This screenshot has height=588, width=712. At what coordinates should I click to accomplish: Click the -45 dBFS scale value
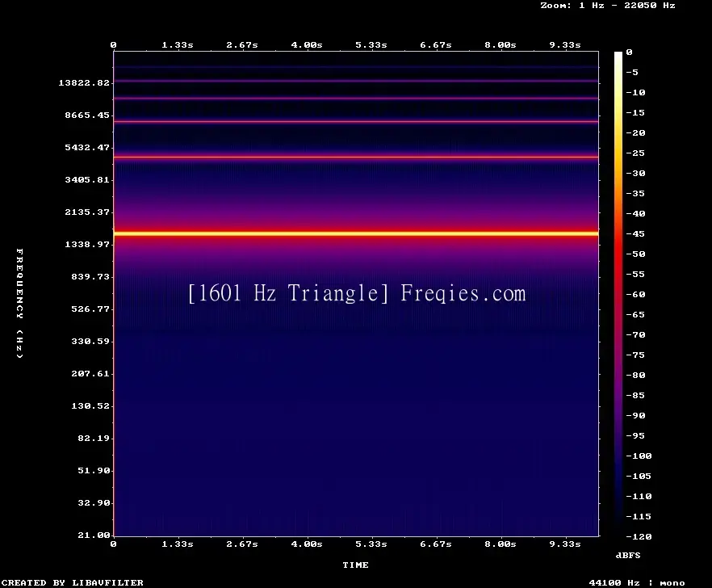point(635,233)
